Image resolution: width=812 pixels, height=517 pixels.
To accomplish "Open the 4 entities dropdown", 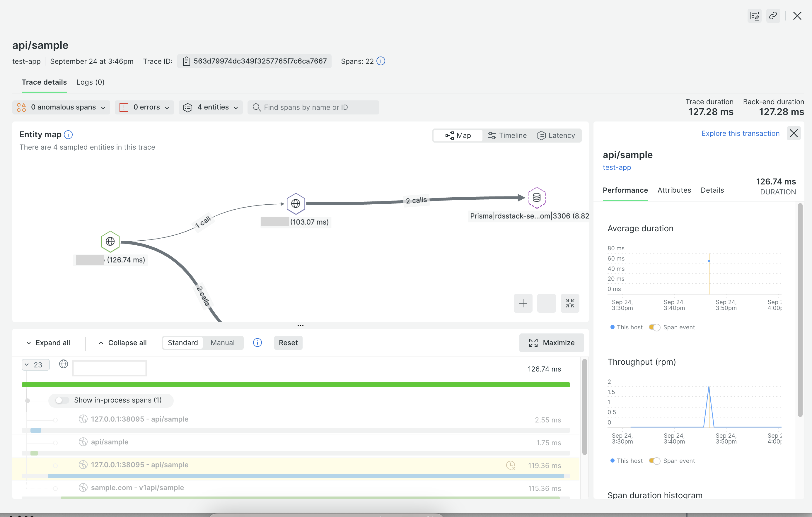I will click(211, 107).
